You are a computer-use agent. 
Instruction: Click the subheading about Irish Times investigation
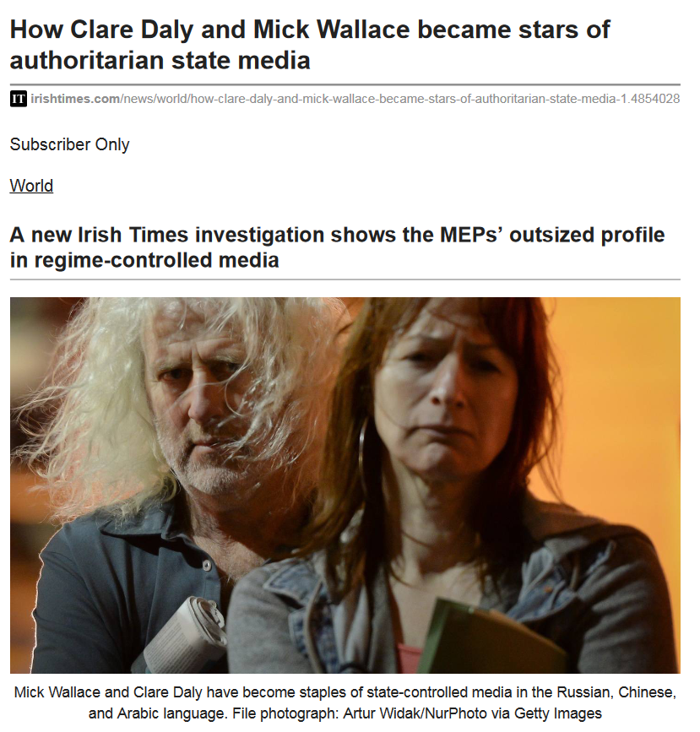[337, 247]
